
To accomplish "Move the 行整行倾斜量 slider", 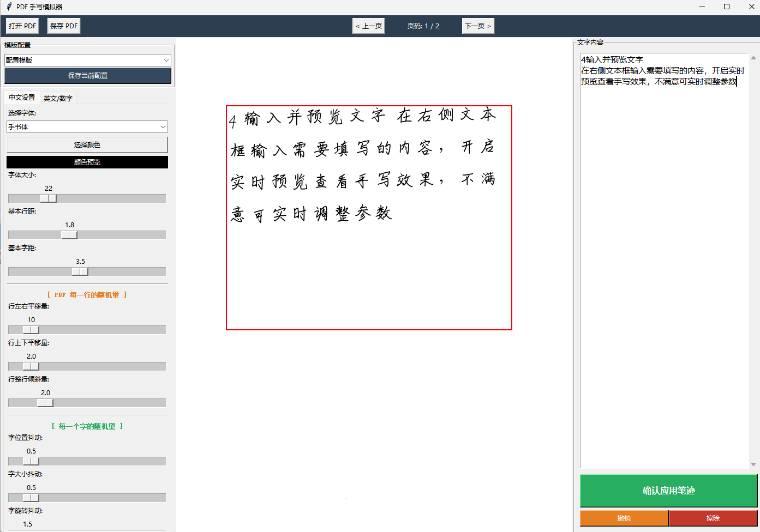I will [46, 402].
